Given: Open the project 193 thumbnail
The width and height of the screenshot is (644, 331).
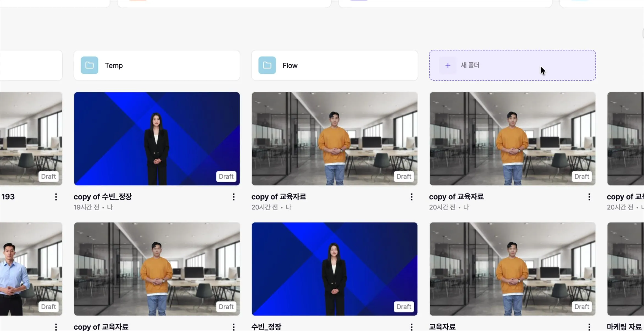Looking at the screenshot, I should coord(31,139).
